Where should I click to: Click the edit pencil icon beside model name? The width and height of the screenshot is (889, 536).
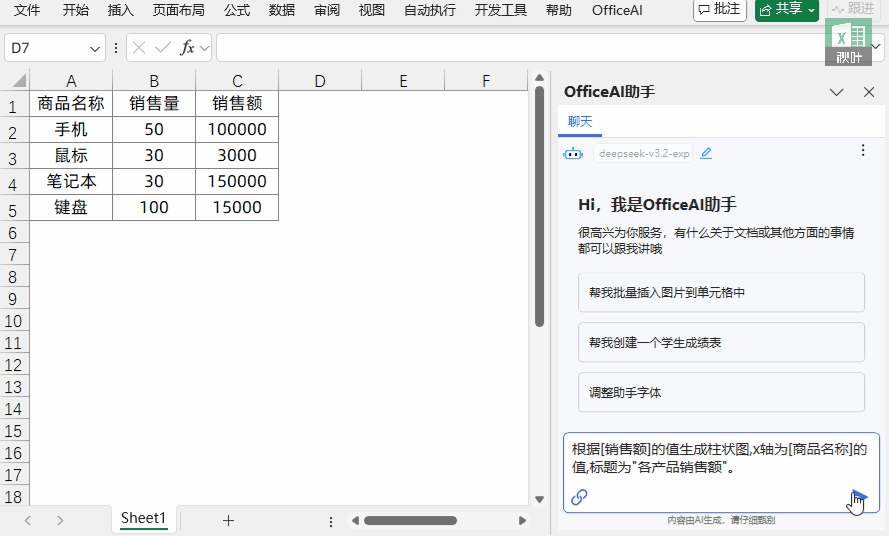tap(706, 153)
